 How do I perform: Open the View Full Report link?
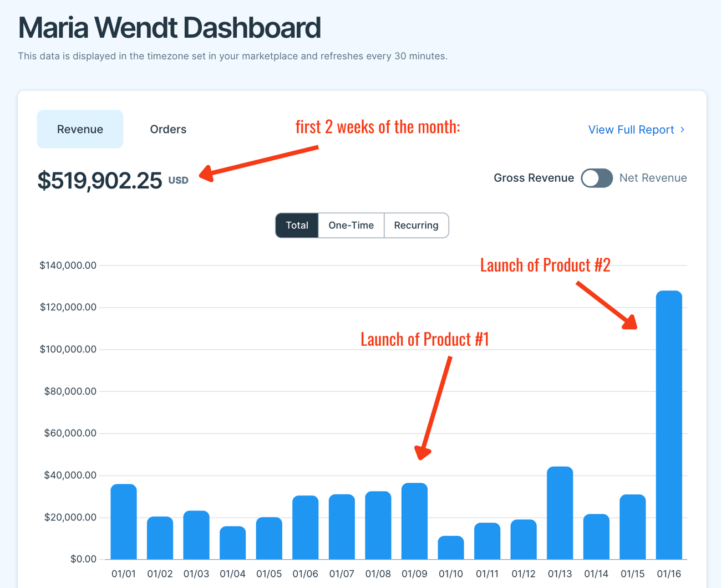click(x=631, y=130)
